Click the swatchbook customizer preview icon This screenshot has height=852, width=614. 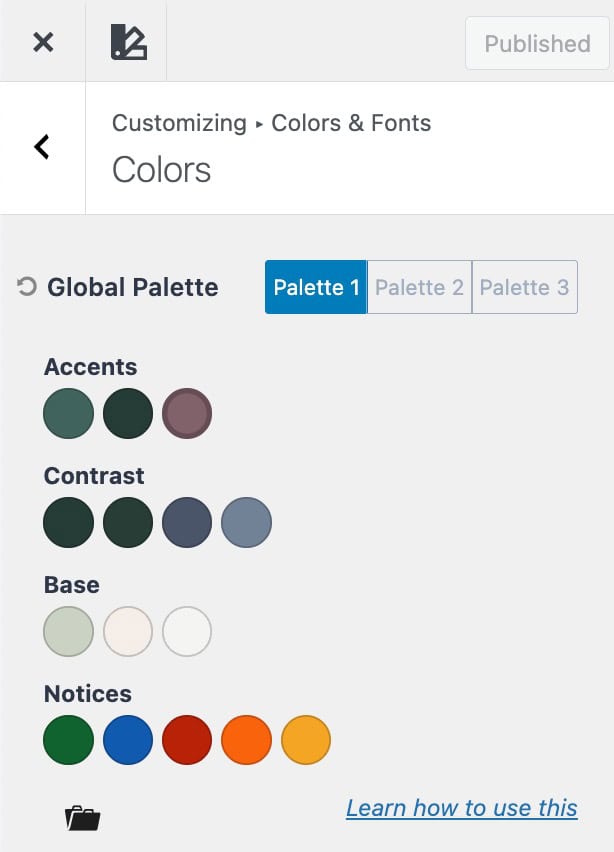130,42
